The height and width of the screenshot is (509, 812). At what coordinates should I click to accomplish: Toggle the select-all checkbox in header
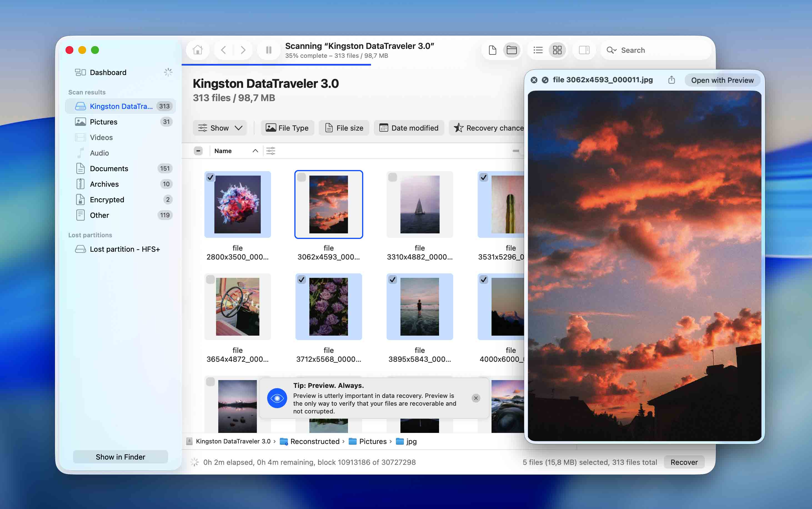pos(198,151)
